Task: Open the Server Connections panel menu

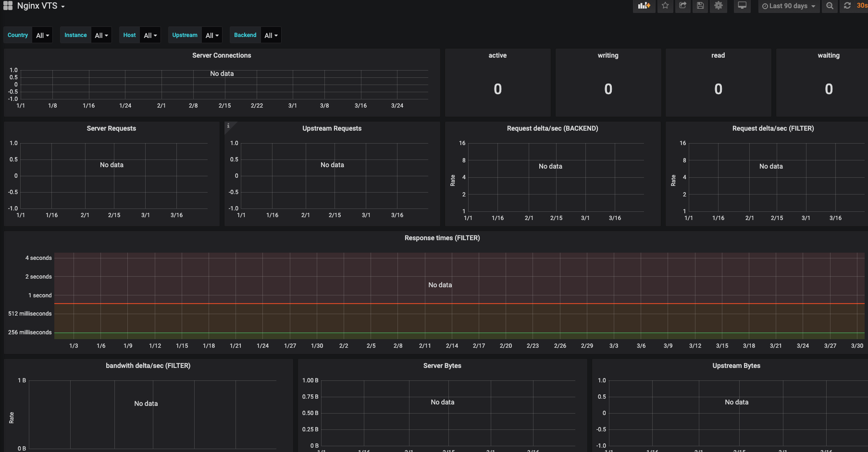Action: click(222, 55)
